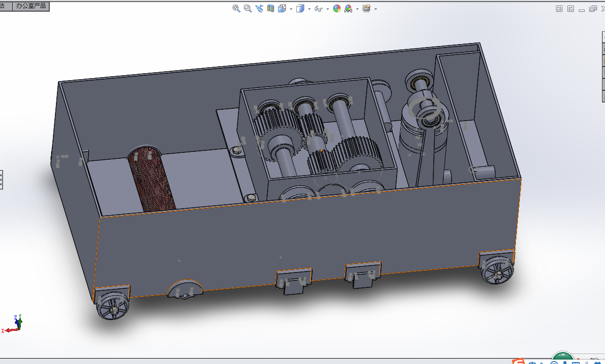Click the View Settings monitor icon
Screen dimensions: 605x364
pyautogui.click(x=366, y=8)
